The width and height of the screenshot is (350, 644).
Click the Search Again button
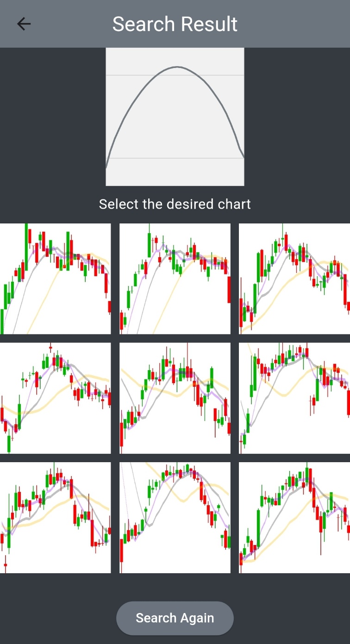[x=175, y=618]
